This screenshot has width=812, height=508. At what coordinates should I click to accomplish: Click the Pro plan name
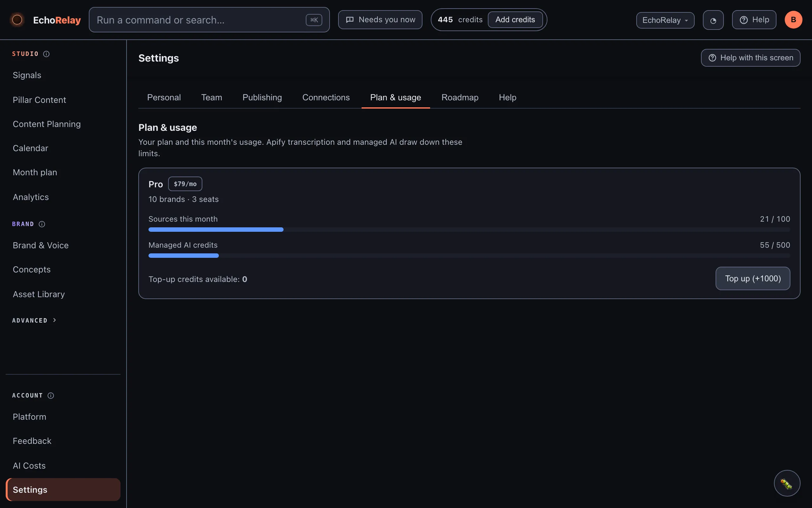coord(156,184)
